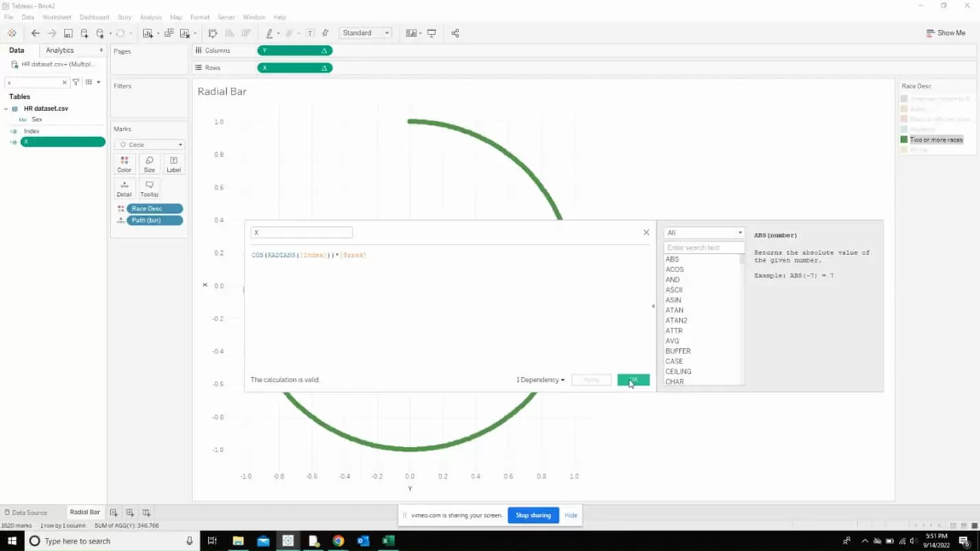This screenshot has height=551, width=980.
Task: Open the Format menu
Action: (200, 17)
